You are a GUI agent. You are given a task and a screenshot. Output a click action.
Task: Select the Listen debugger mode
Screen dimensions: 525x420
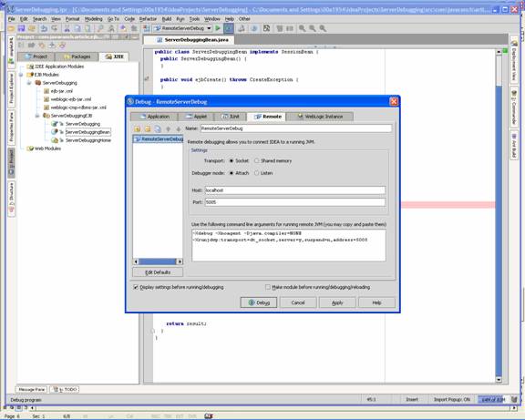pyautogui.click(x=256, y=173)
